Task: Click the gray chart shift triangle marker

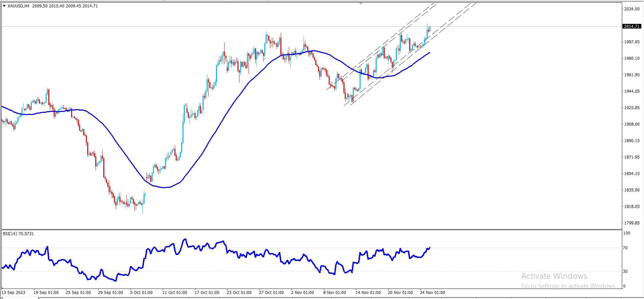Action: (361, 3)
